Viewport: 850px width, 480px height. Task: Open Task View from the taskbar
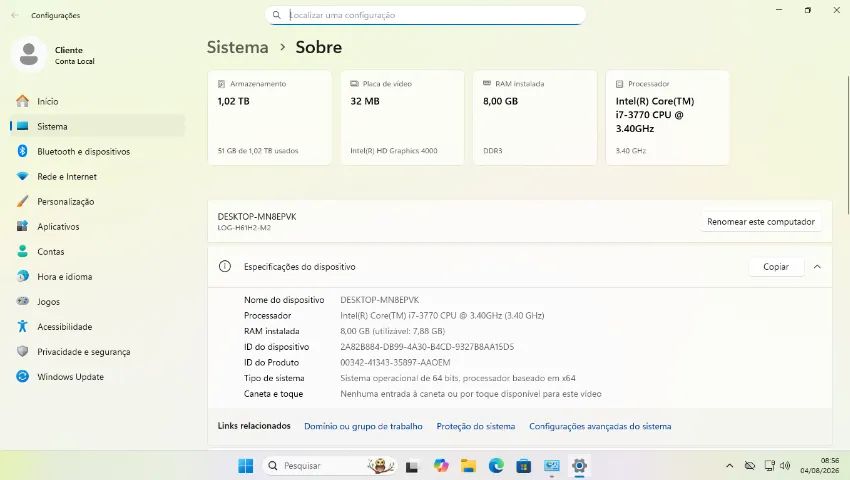[x=412, y=465]
